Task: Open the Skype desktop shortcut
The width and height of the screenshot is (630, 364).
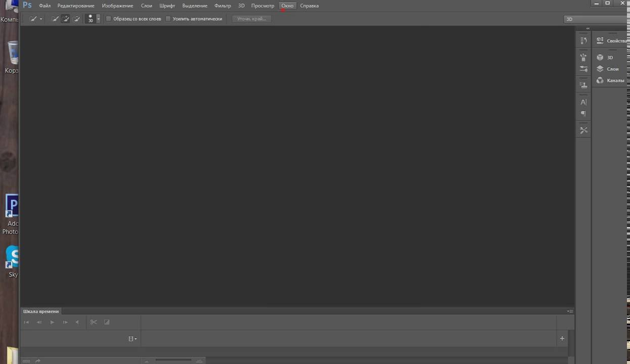Action: click(12, 261)
